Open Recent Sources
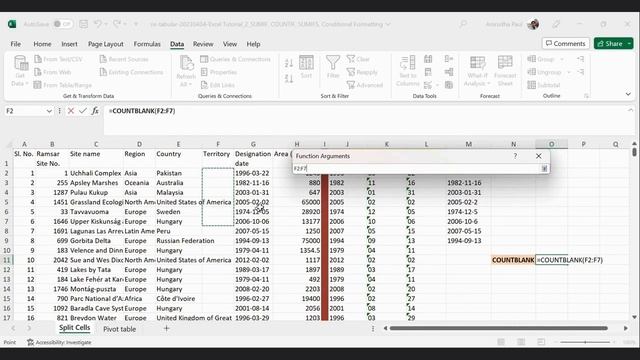 pos(124,59)
